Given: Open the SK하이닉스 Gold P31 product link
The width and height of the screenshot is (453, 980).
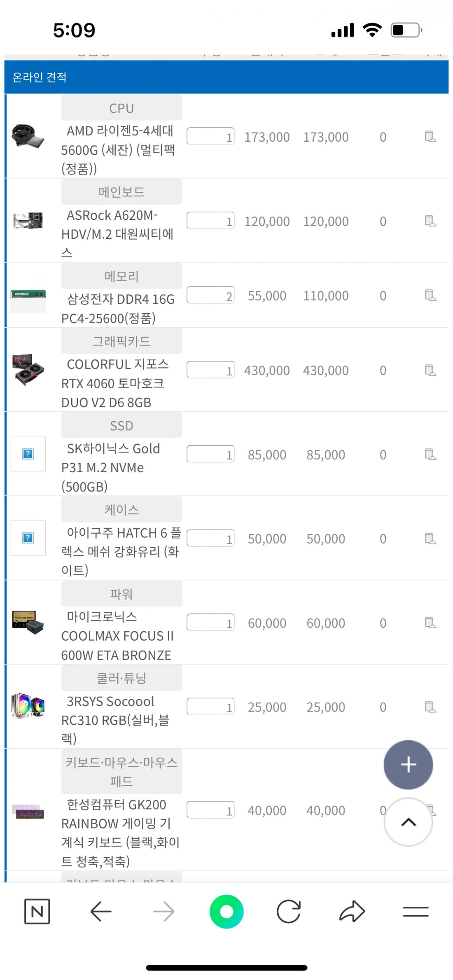Looking at the screenshot, I should [110, 467].
